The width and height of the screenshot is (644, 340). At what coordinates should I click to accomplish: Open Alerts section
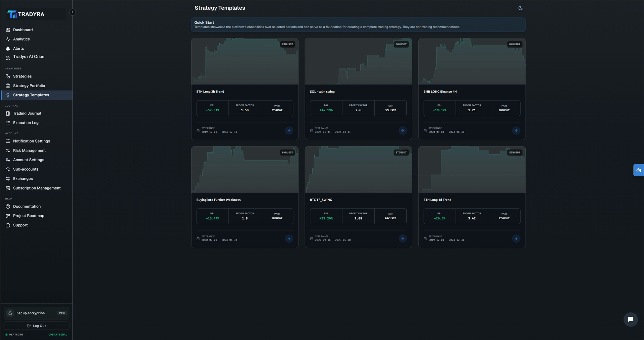tap(37, 49)
